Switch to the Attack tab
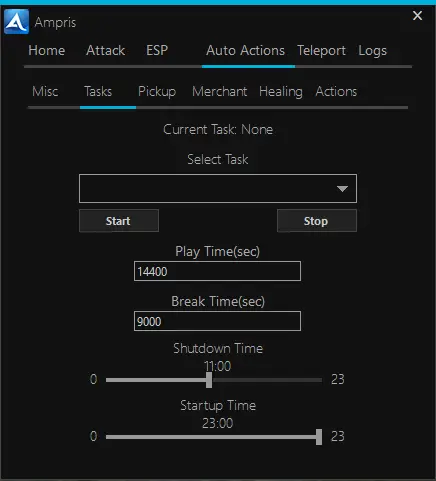This screenshot has height=481, width=436. 105,51
